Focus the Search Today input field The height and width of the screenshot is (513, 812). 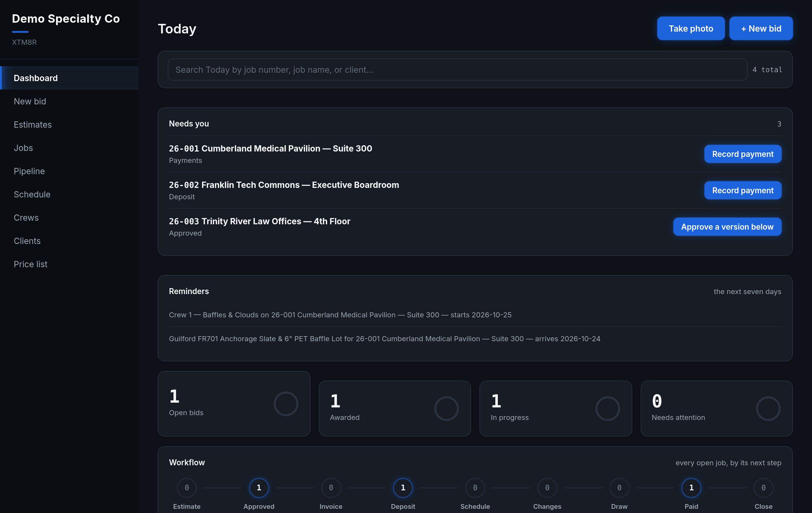click(457, 69)
